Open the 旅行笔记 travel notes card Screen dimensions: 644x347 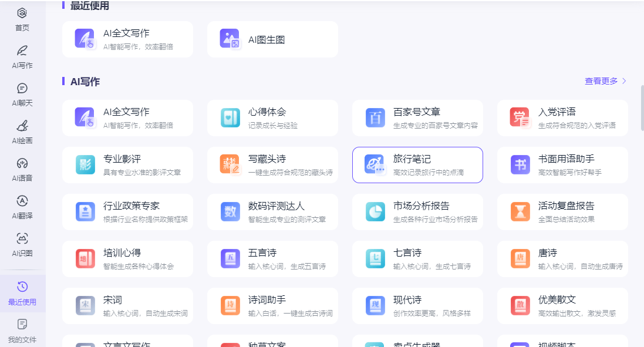pyautogui.click(x=417, y=164)
